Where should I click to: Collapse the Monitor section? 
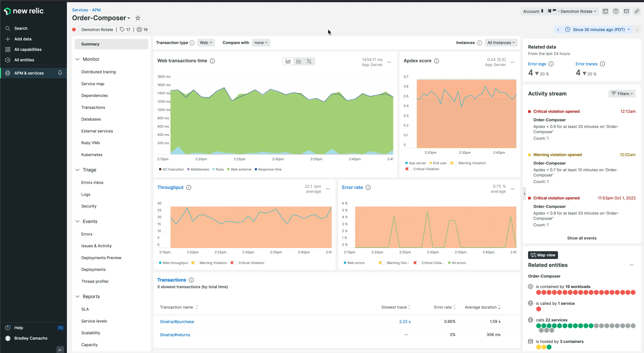coord(78,59)
